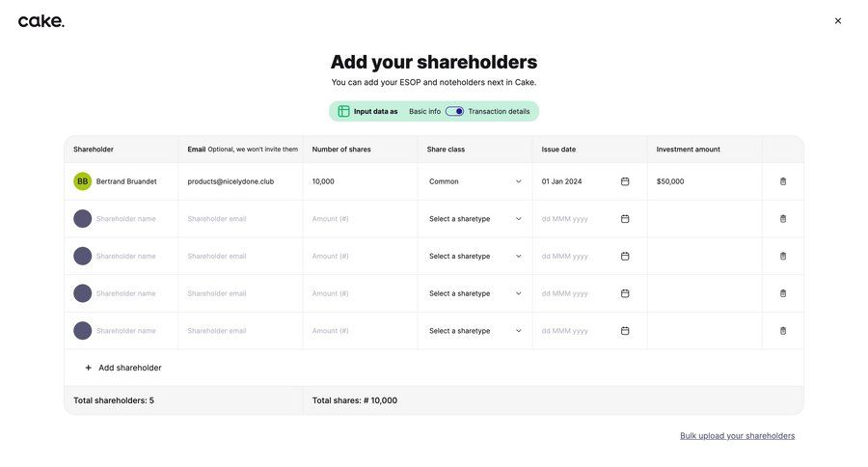Click the trash icon in the last row
Screen dimensions: 868x467
[783, 331]
